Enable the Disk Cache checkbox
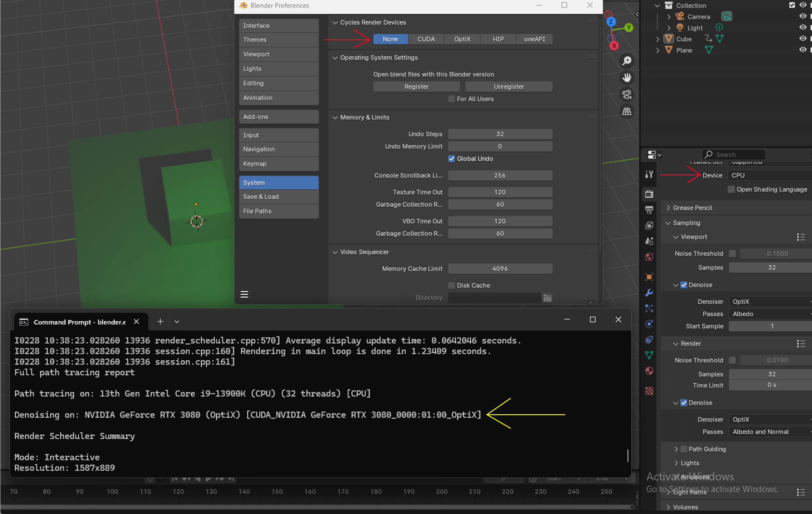 [x=452, y=286]
